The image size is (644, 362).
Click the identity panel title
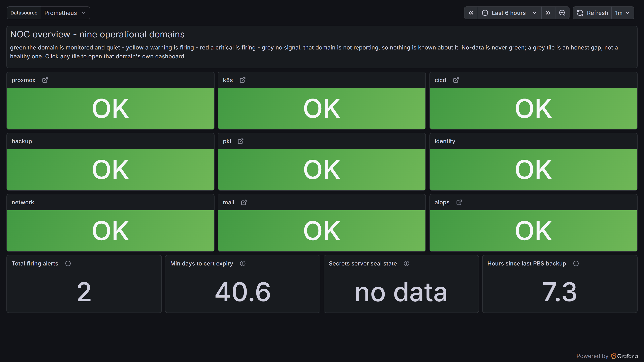tap(445, 141)
